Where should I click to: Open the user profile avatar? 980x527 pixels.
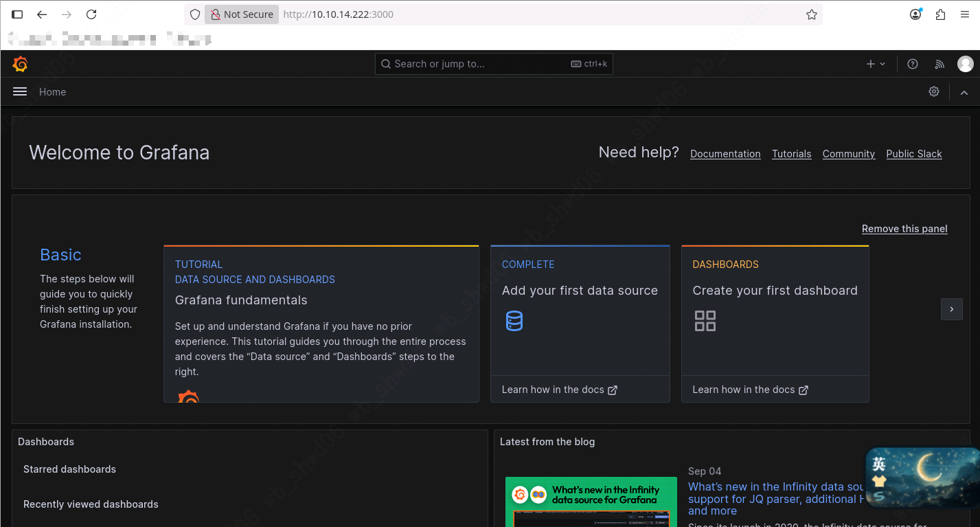[966, 64]
